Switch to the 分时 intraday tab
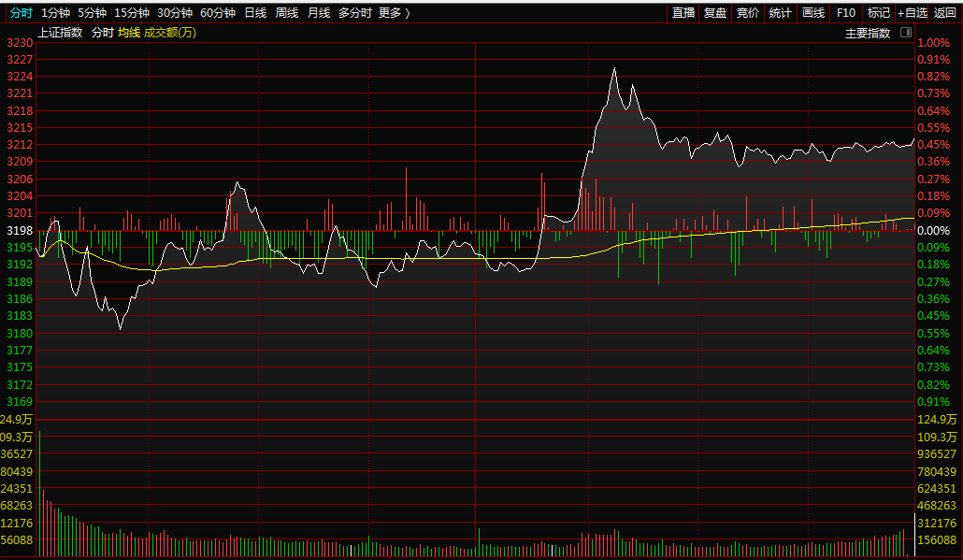The height and width of the screenshot is (560, 963). pyautogui.click(x=21, y=13)
